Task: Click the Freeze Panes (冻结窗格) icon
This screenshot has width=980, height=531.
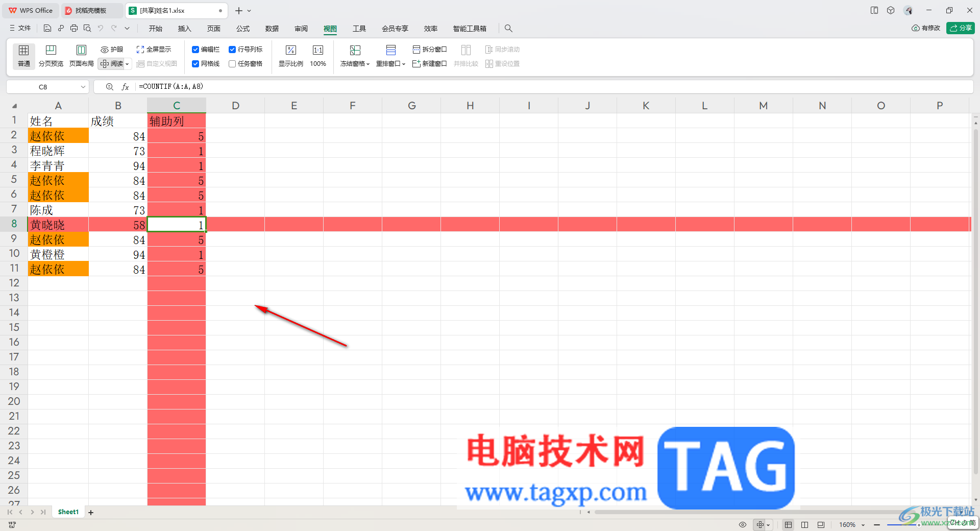Action: coord(355,50)
